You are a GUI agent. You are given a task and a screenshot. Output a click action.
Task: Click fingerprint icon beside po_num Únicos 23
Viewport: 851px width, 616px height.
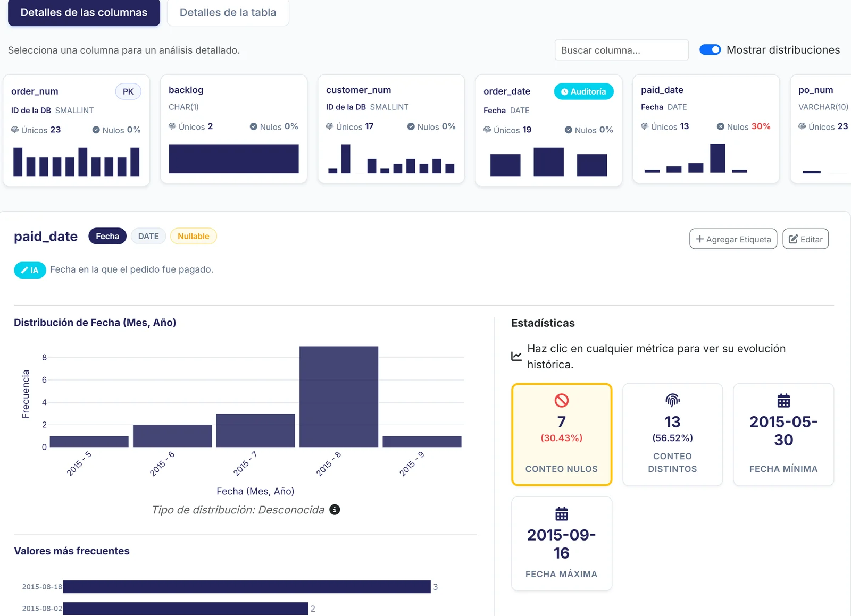pyautogui.click(x=802, y=126)
